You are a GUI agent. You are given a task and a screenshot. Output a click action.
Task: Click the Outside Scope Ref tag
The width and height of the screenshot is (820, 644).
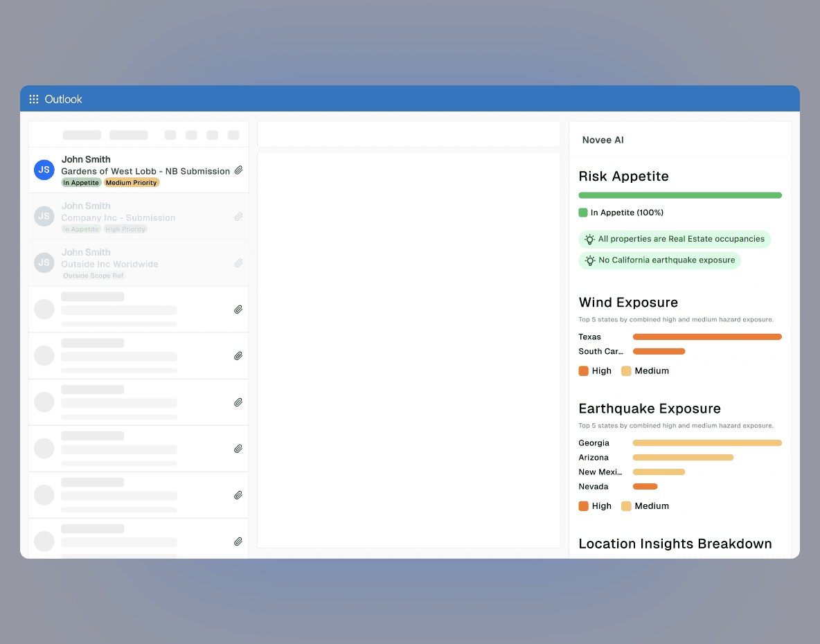tap(93, 276)
